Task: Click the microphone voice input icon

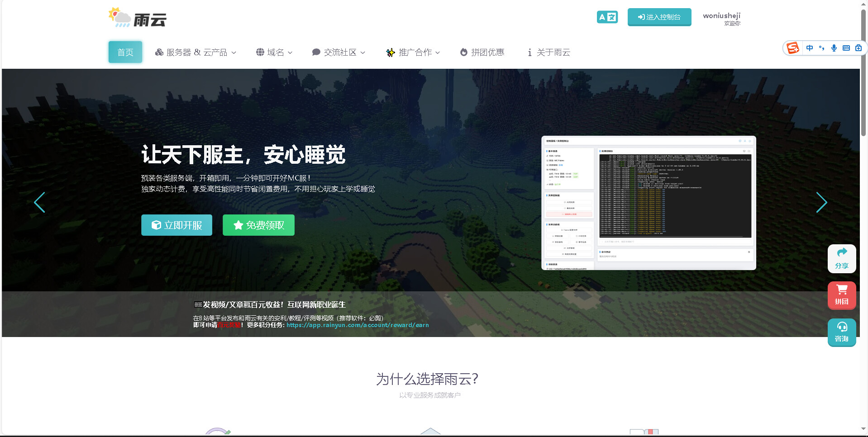Action: pos(834,48)
